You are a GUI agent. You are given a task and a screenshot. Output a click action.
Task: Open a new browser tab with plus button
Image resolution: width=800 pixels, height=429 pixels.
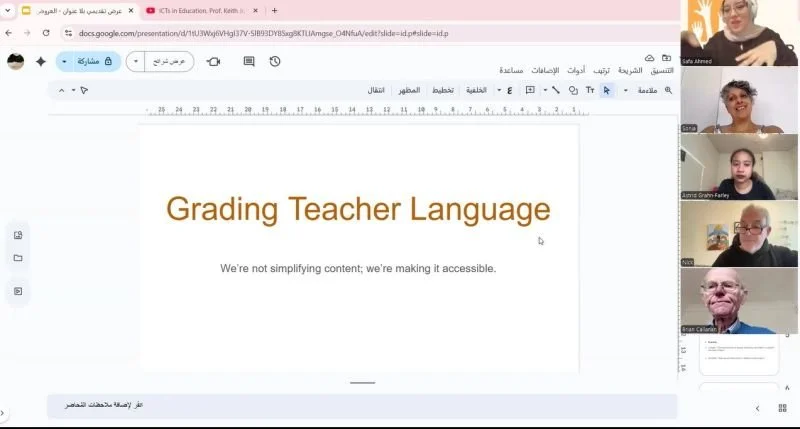point(274,10)
